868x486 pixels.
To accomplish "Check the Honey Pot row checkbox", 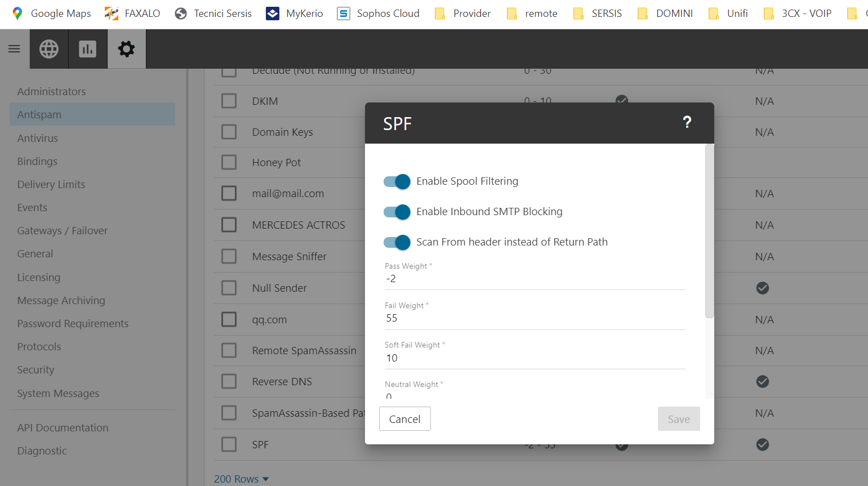I will click(x=229, y=163).
